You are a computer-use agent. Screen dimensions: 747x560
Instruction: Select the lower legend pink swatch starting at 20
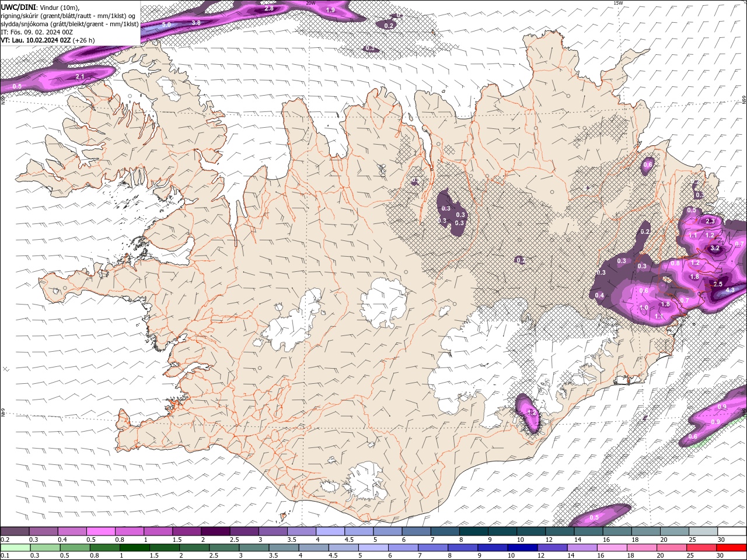tap(671, 548)
